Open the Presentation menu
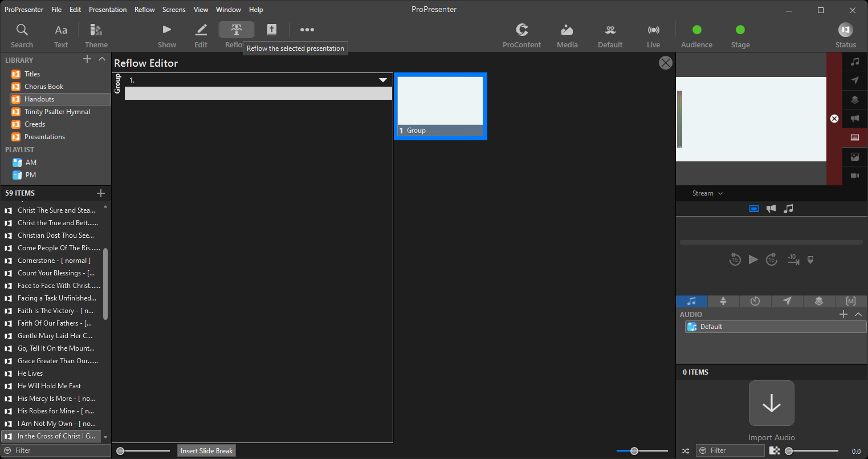This screenshot has height=459, width=868. (x=108, y=10)
